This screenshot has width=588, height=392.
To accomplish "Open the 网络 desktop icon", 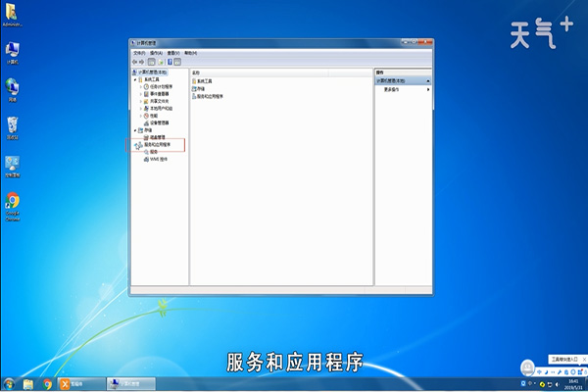I will pos(13,90).
